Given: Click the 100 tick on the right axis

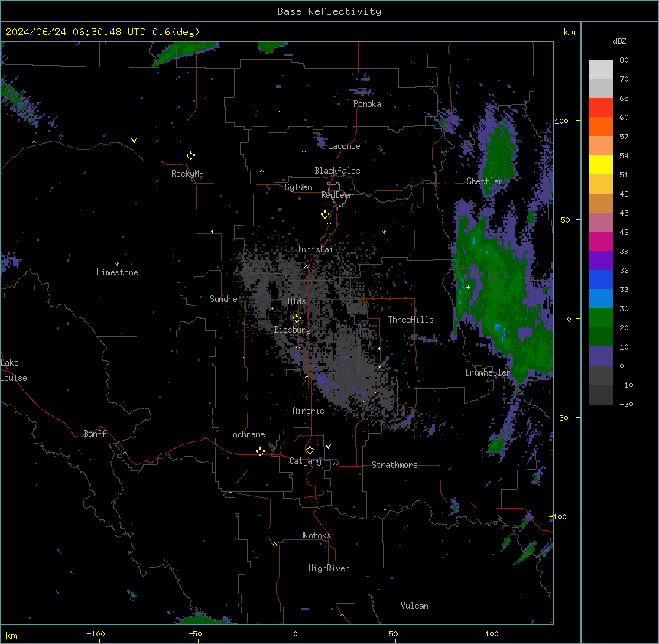Looking at the screenshot, I should [561, 121].
